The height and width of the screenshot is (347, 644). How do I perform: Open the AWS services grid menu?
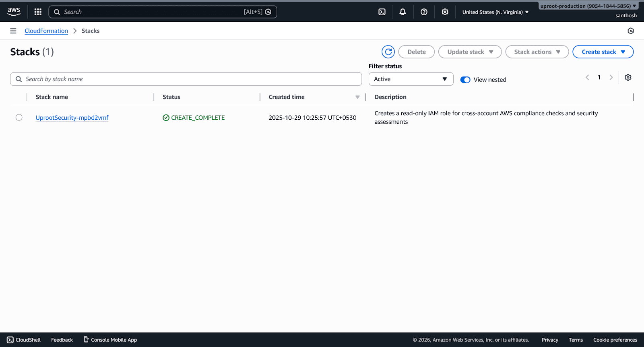pyautogui.click(x=38, y=12)
